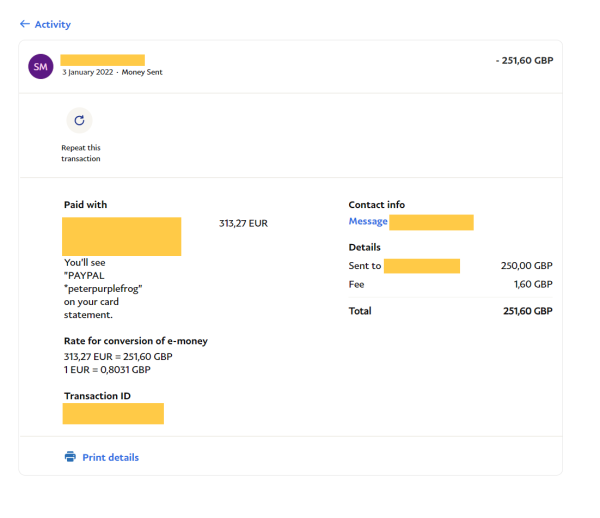Click the redacted recipient name in header
The height and width of the screenshot is (518, 600).
pyautogui.click(x=102, y=60)
